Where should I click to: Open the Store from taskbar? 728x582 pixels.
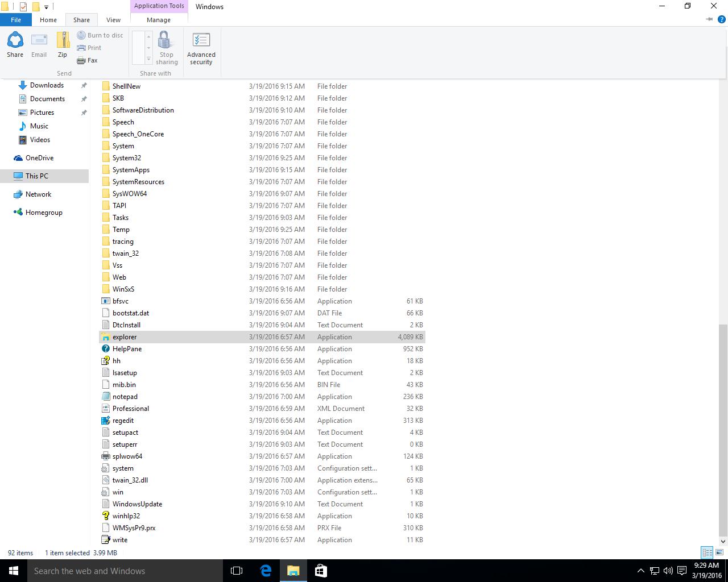[x=321, y=571]
